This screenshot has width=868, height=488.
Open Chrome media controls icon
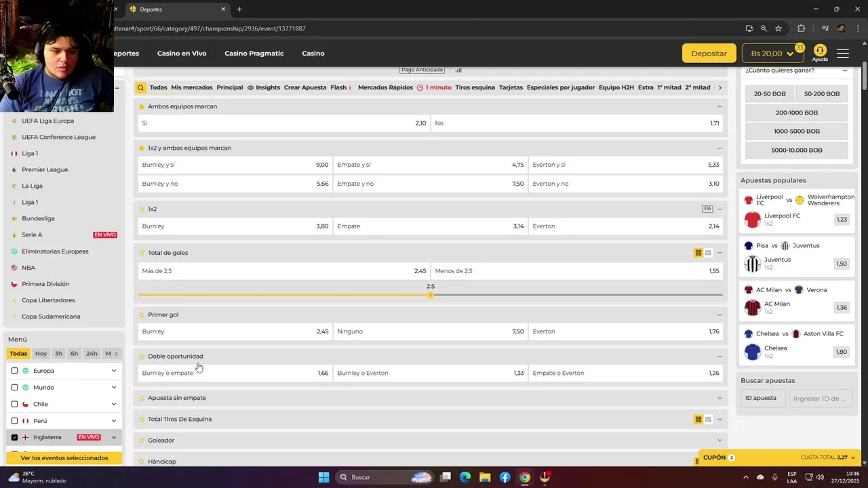coord(825,28)
